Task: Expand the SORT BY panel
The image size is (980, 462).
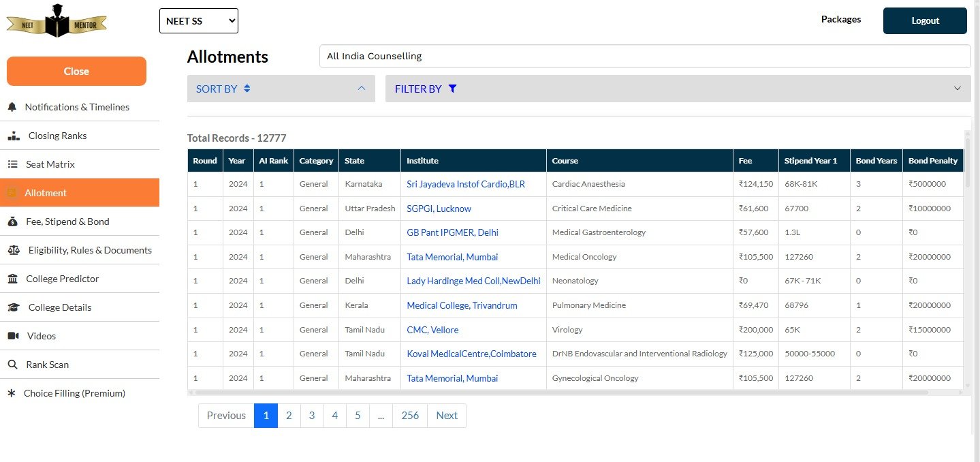Action: coord(281,89)
